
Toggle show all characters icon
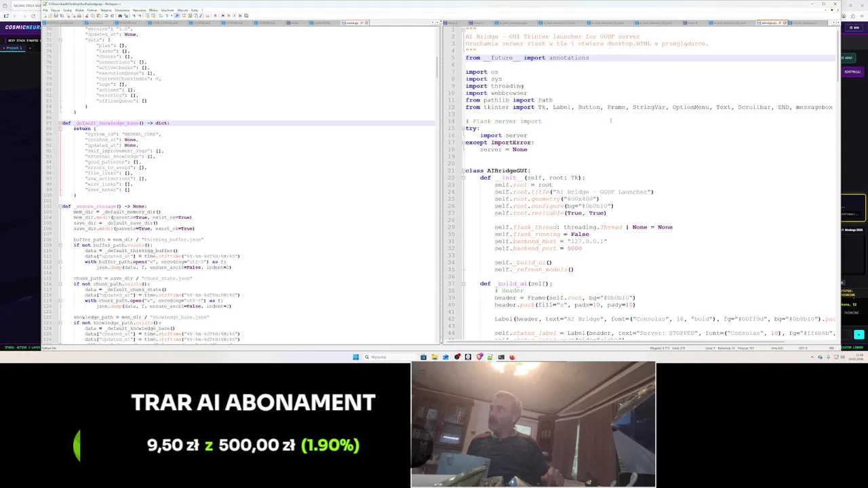pos(167,16)
